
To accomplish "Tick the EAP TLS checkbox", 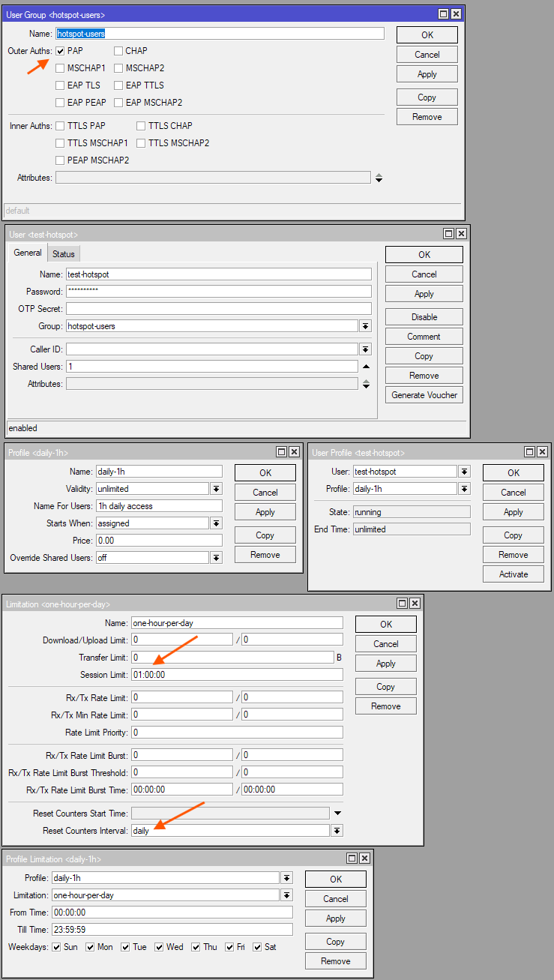I will click(x=60, y=85).
